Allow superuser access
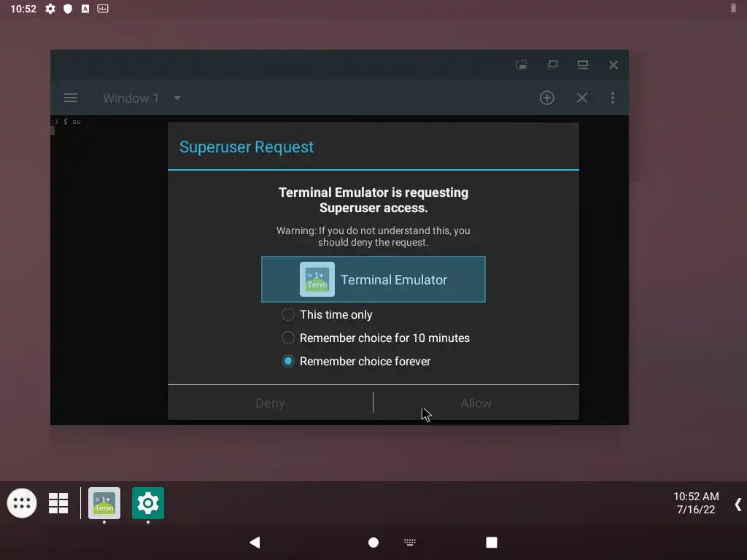This screenshot has width=747, height=560. [476, 402]
